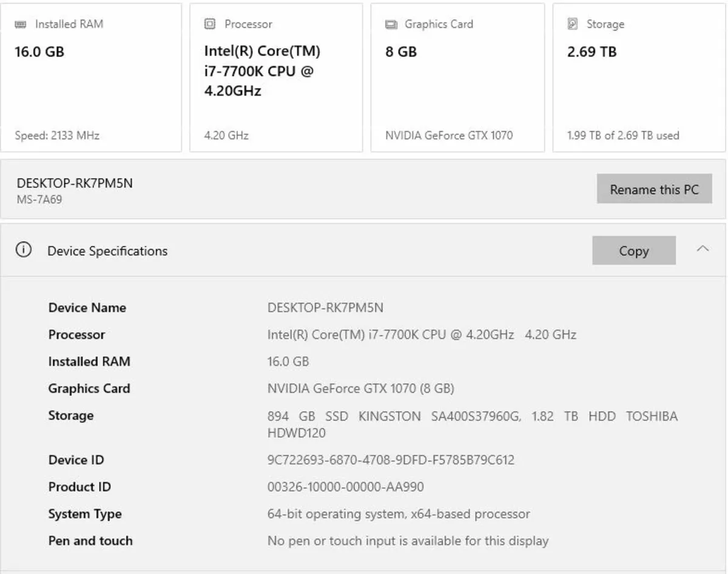
Task: Click the 4.20 GHz text in the Processor card
Action: click(226, 135)
